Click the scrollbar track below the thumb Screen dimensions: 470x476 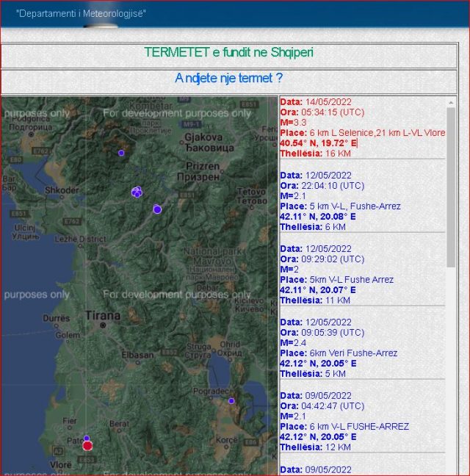pyautogui.click(x=451, y=367)
